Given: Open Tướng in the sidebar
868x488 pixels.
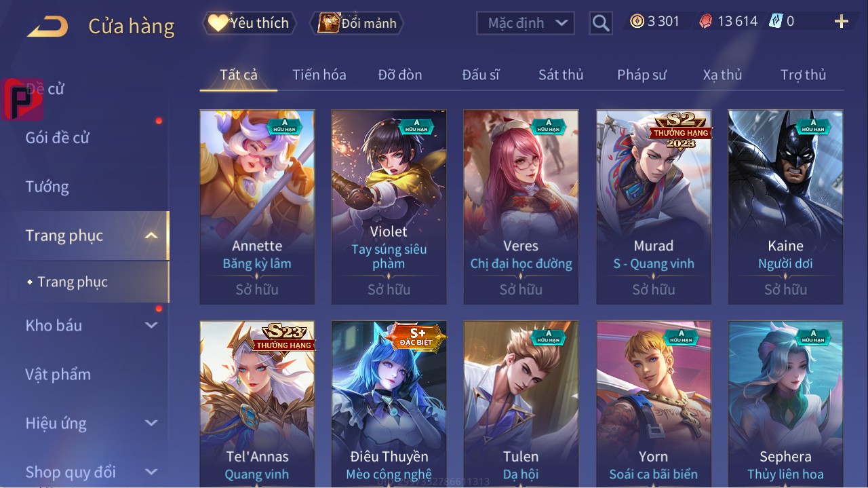Looking at the screenshot, I should (x=47, y=187).
